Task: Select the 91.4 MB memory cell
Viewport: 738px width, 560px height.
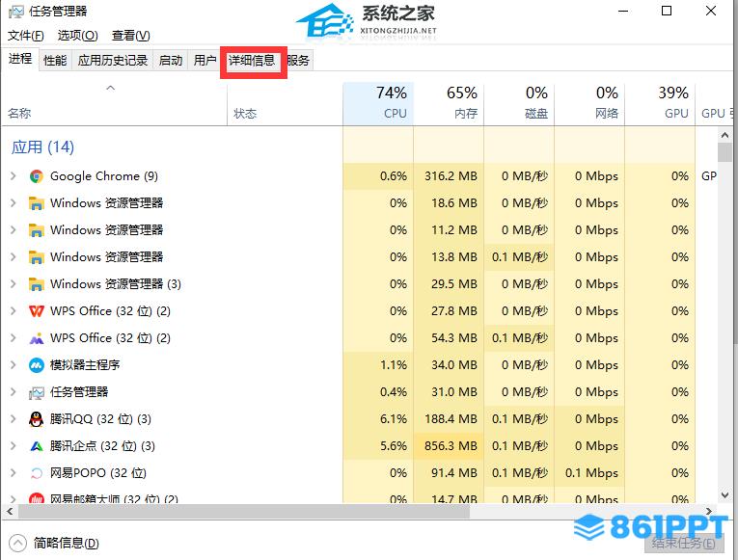Action: 449,472
